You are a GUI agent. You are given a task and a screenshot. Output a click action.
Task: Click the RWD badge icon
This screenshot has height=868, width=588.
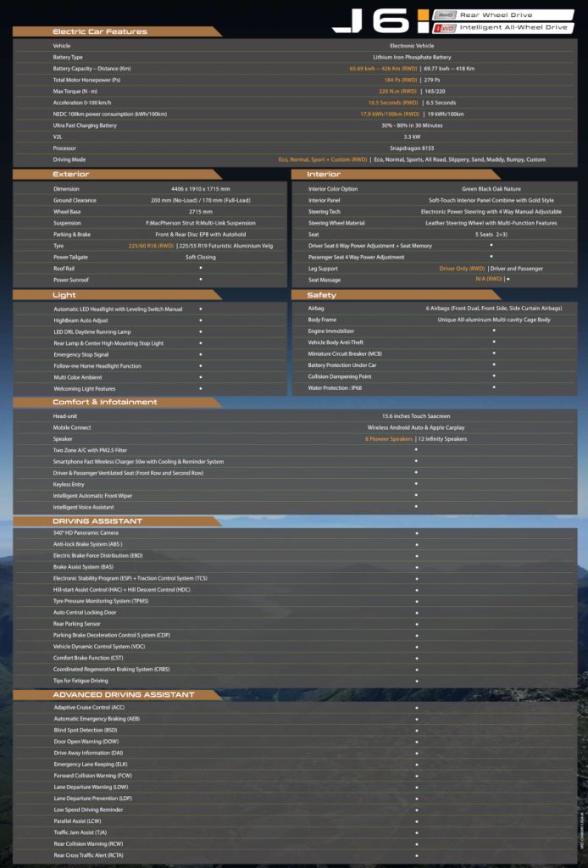pyautogui.click(x=446, y=15)
